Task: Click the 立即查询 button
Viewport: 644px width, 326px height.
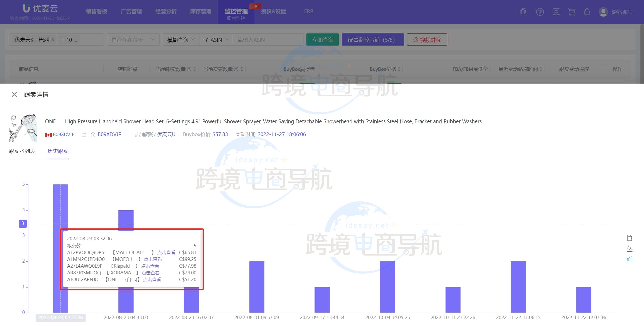Action: 323,40
